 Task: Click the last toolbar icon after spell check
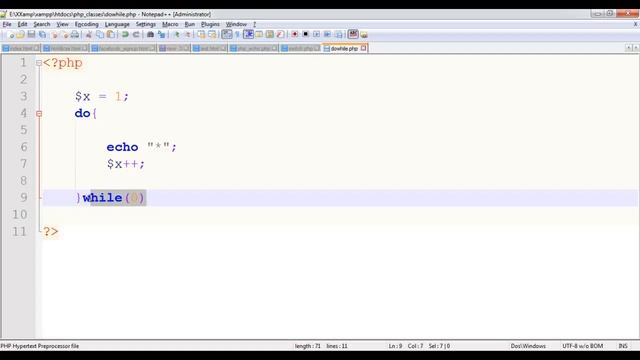[x=364, y=35]
